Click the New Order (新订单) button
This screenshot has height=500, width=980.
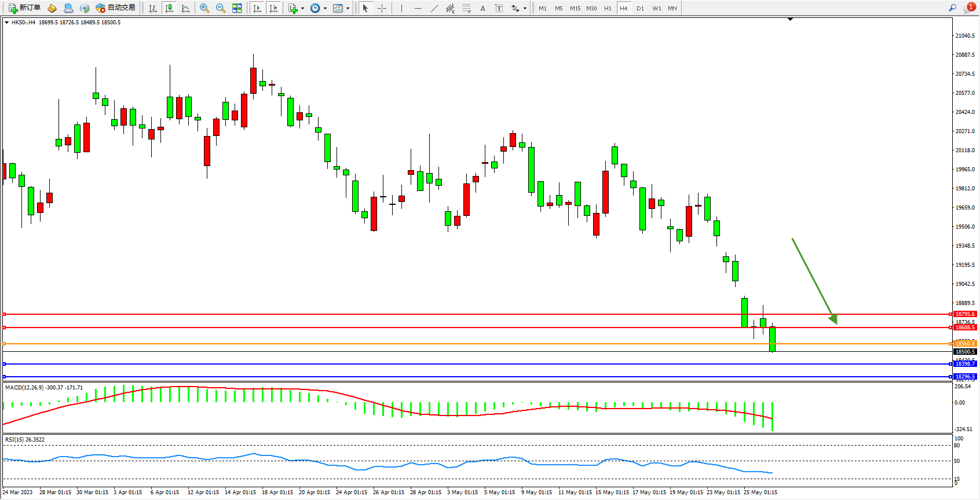pyautogui.click(x=24, y=8)
